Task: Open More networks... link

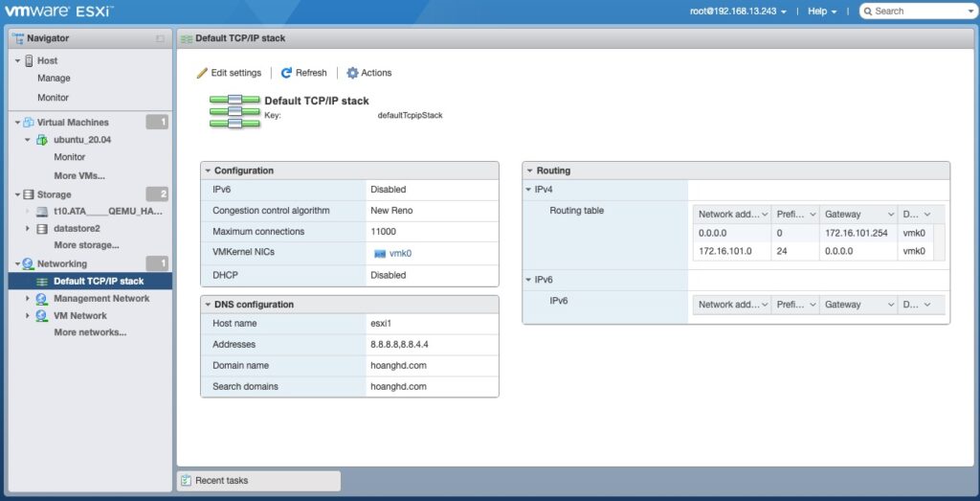Action: pyautogui.click(x=90, y=332)
